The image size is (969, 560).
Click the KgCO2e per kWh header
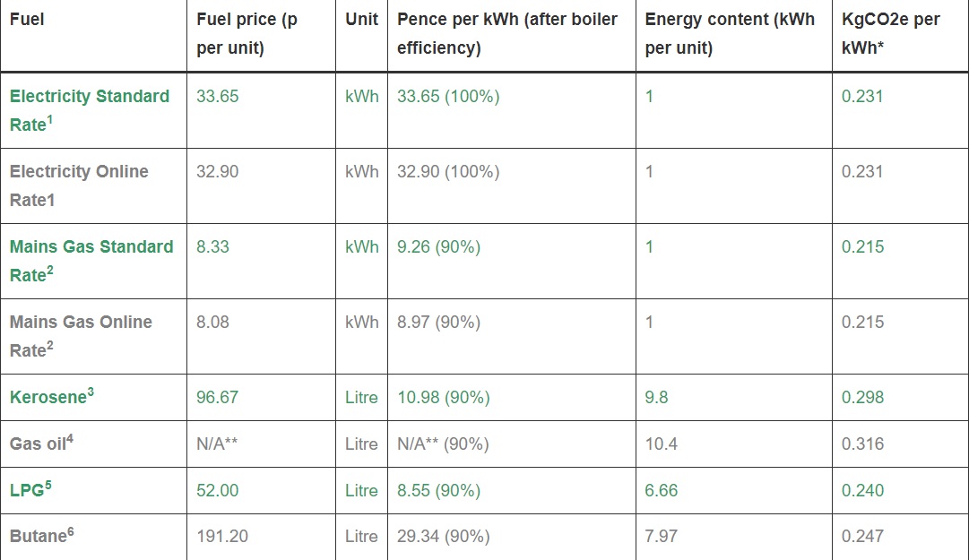(890, 33)
